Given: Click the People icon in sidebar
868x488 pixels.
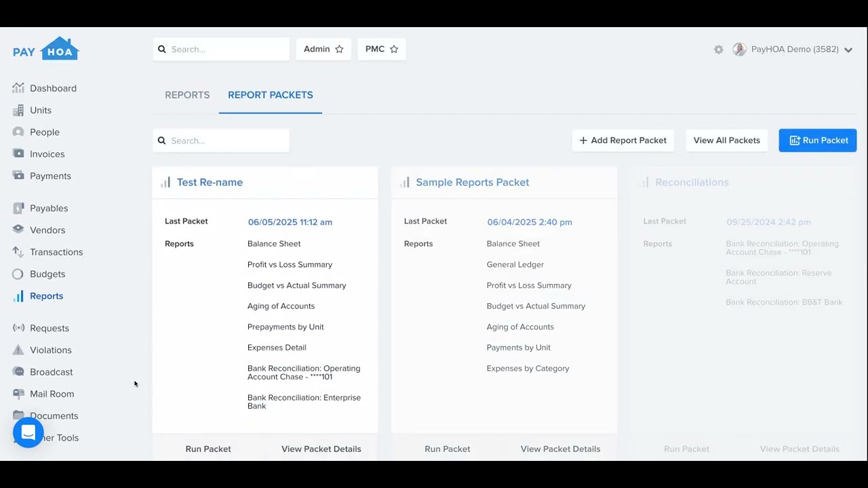Looking at the screenshot, I should (x=18, y=131).
